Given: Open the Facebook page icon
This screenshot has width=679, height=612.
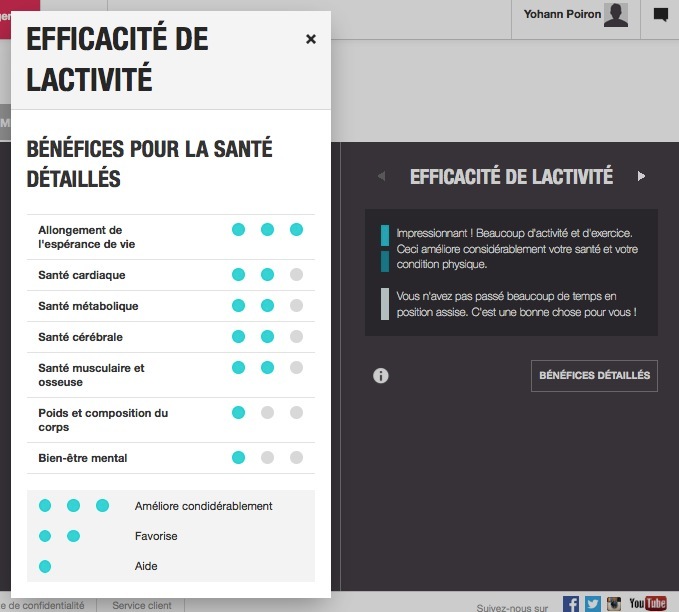Looking at the screenshot, I should (x=571, y=603).
